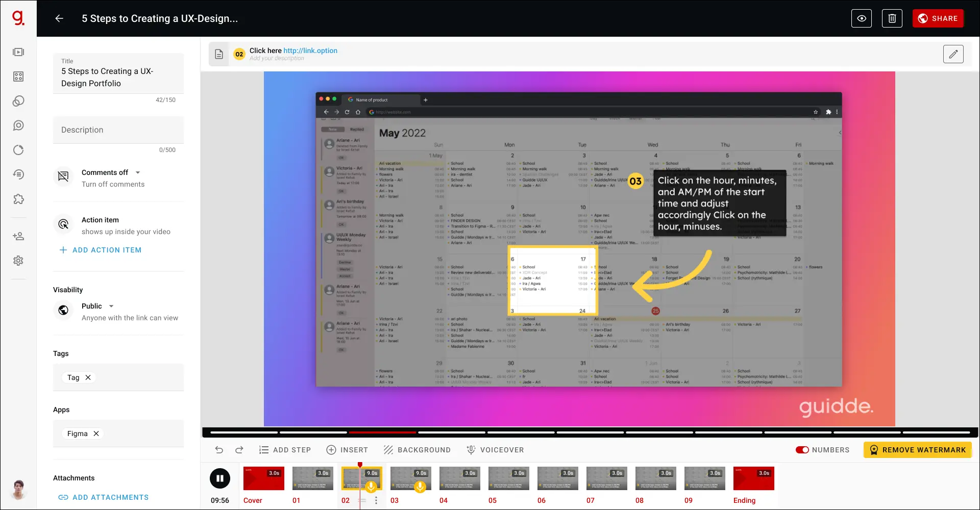980x510 pixels.
Task: Click the SHARE button
Action: [938, 18]
